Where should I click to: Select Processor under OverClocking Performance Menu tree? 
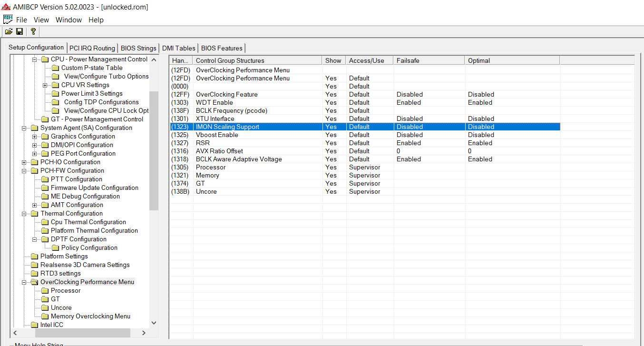pyautogui.click(x=66, y=290)
